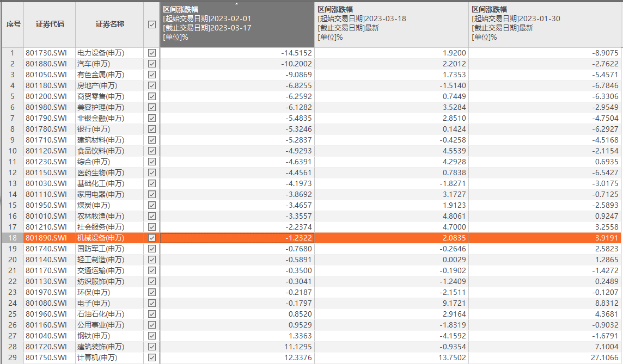
Task: Click the value 13.7502 cell
Action: coord(392,357)
